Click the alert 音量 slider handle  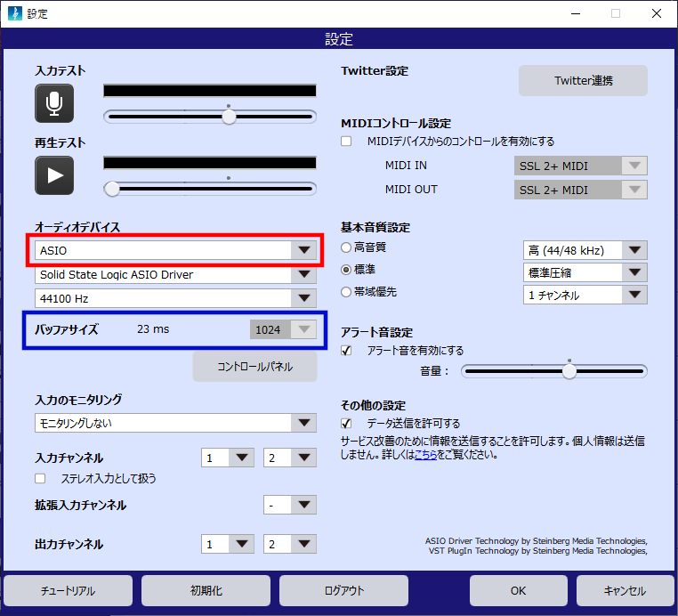point(569,371)
